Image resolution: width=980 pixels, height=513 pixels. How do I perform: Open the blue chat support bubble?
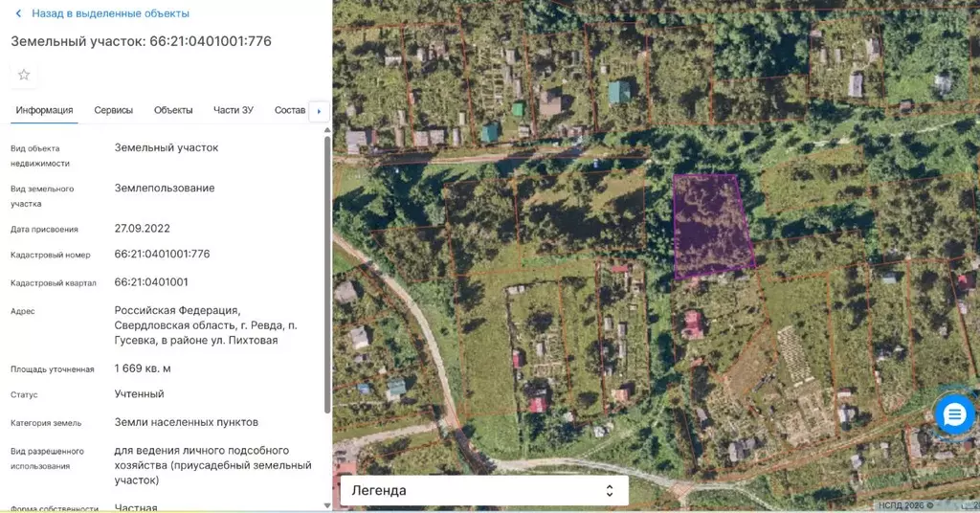(954, 414)
